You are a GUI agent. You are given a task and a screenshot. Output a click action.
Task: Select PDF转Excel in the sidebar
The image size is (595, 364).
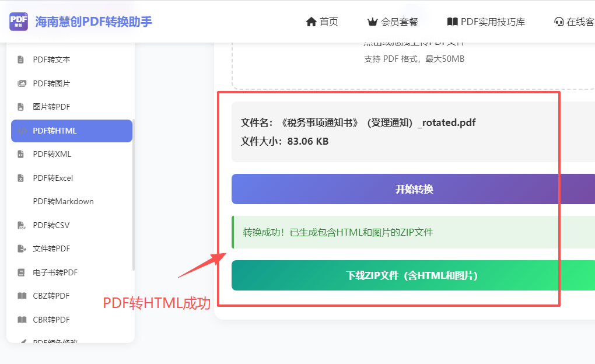pyautogui.click(x=72, y=178)
